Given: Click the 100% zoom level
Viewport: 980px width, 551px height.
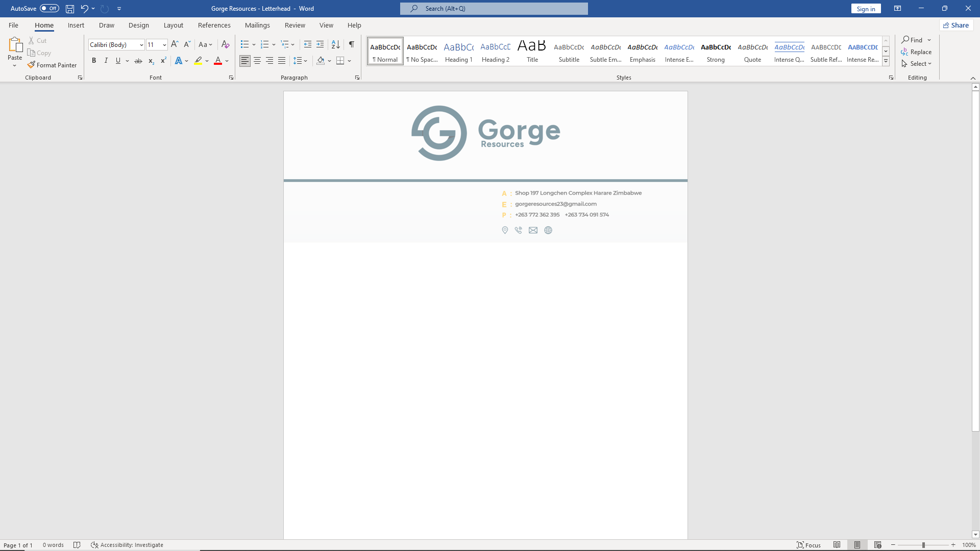Looking at the screenshot, I should coord(969,545).
